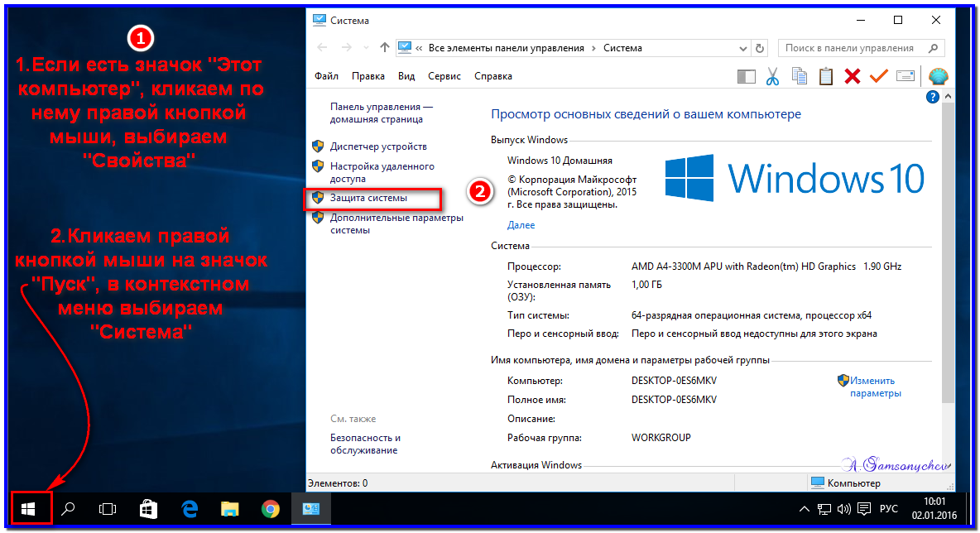Open recent locations dropdown arrow
980x533 pixels.
[366, 47]
